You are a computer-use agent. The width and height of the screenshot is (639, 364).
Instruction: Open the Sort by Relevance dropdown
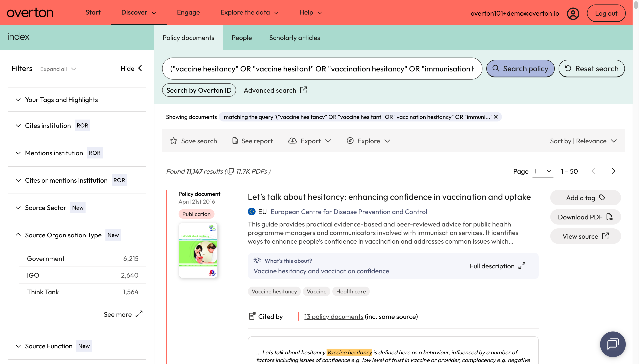583,141
